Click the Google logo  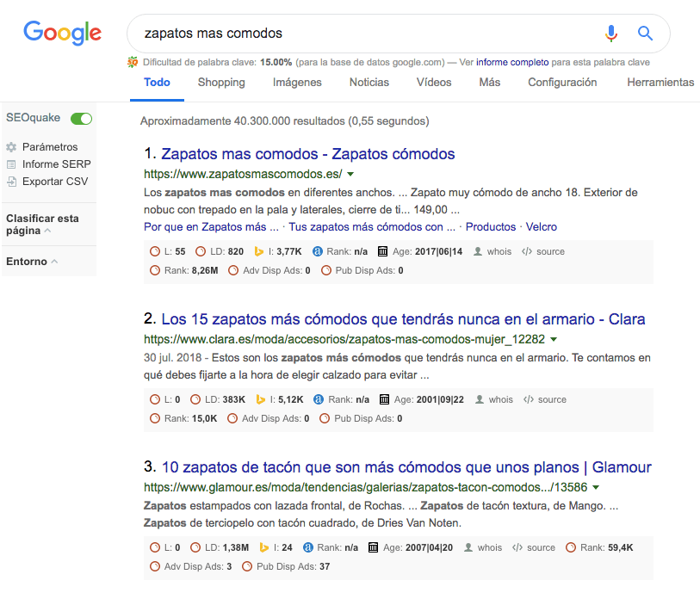point(63,33)
